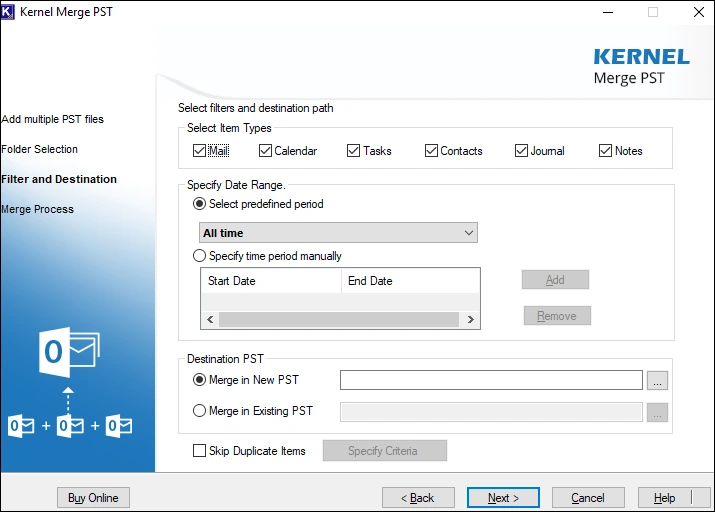Enable Skip Duplicate Items checkbox

click(199, 451)
